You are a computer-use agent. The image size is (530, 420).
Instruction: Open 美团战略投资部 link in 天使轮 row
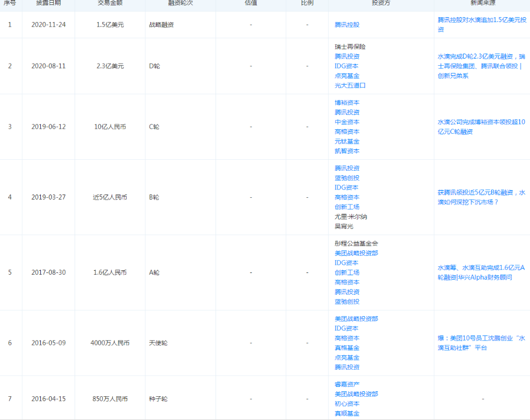356,319
